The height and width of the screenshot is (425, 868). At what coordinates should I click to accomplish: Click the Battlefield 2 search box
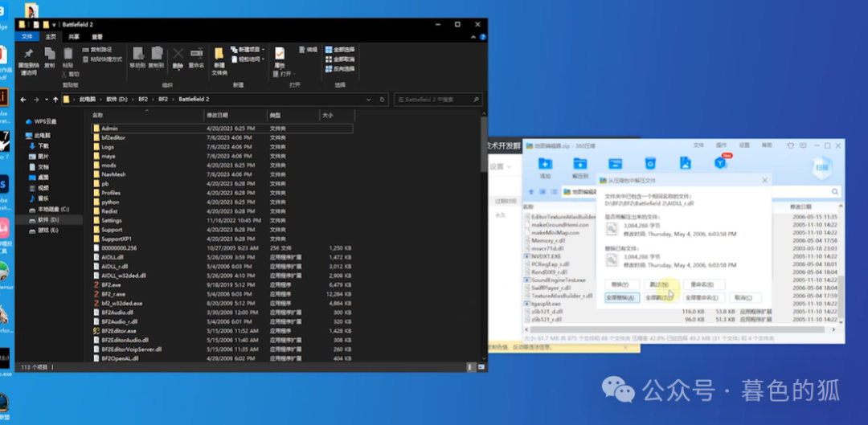coord(438,100)
